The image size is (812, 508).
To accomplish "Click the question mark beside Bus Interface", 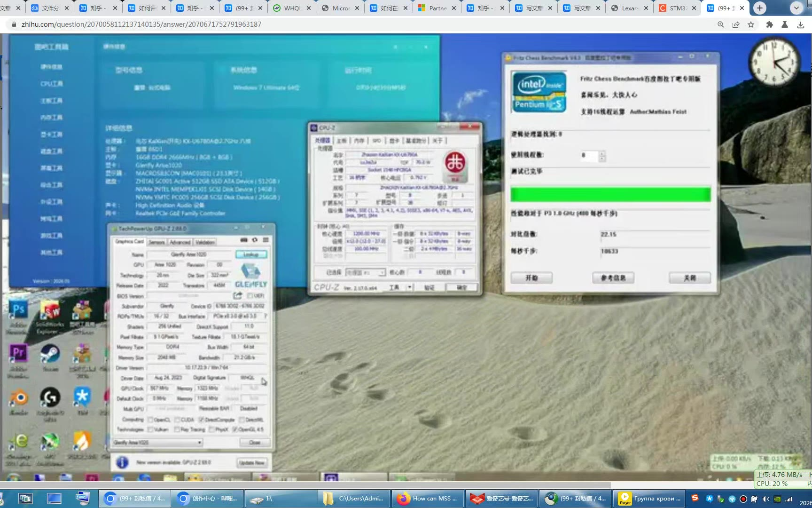I will [x=265, y=316].
